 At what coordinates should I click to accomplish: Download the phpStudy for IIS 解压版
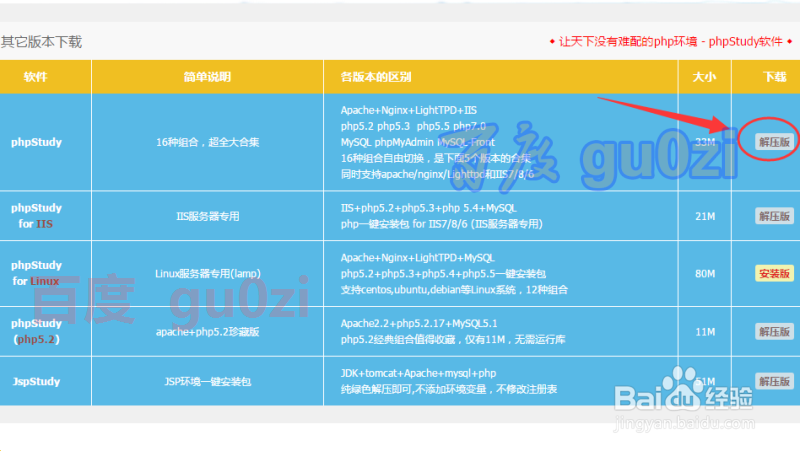774,216
